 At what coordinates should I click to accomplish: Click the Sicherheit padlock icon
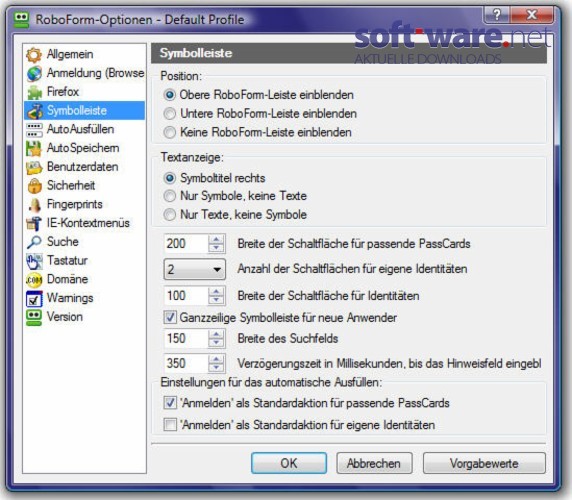(x=35, y=186)
